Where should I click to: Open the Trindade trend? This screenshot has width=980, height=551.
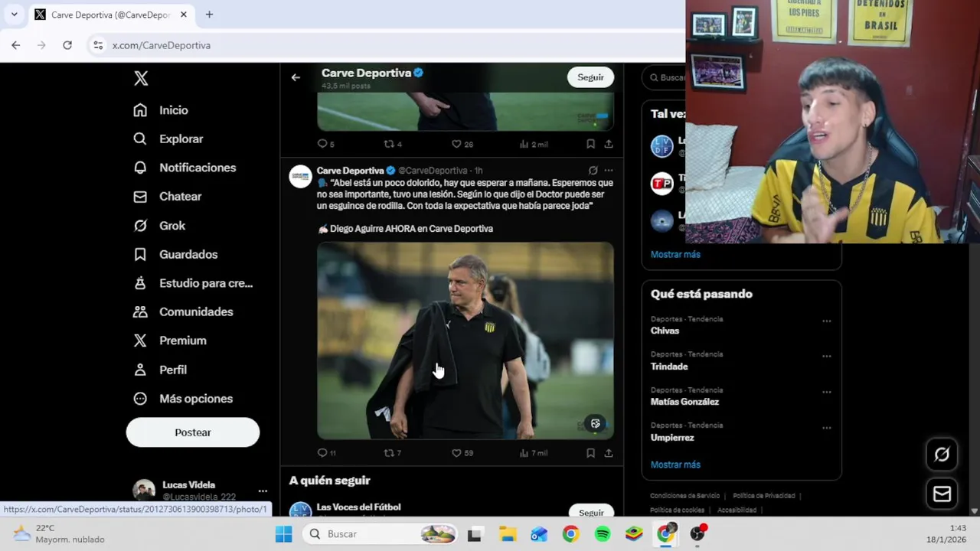669,367
